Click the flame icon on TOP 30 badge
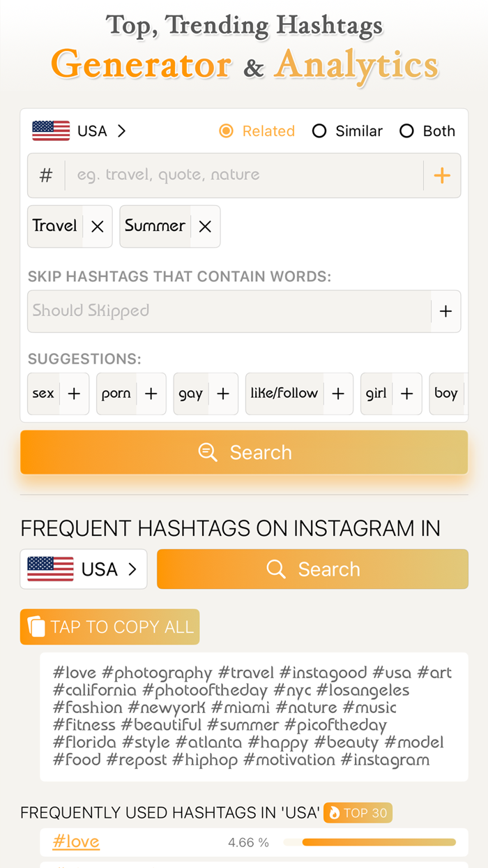488x868 pixels. [335, 813]
